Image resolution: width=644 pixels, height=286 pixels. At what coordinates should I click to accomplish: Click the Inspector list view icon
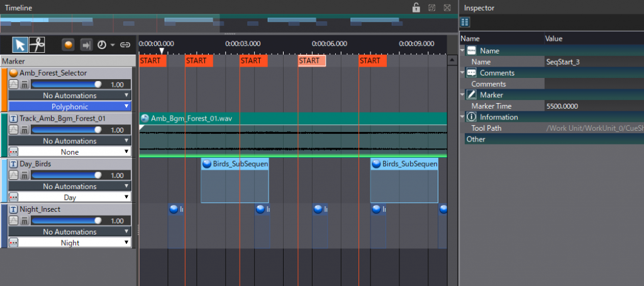(465, 22)
